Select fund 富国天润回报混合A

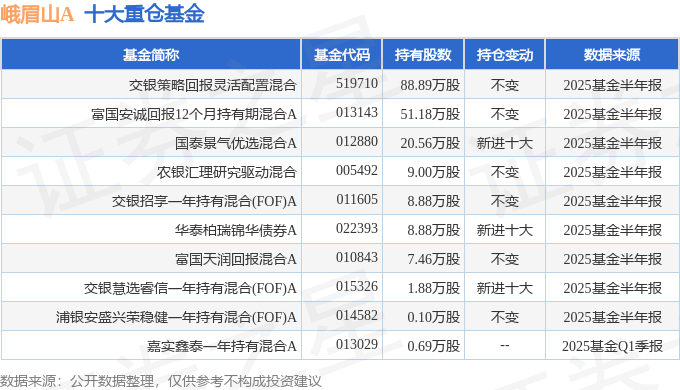point(236,259)
